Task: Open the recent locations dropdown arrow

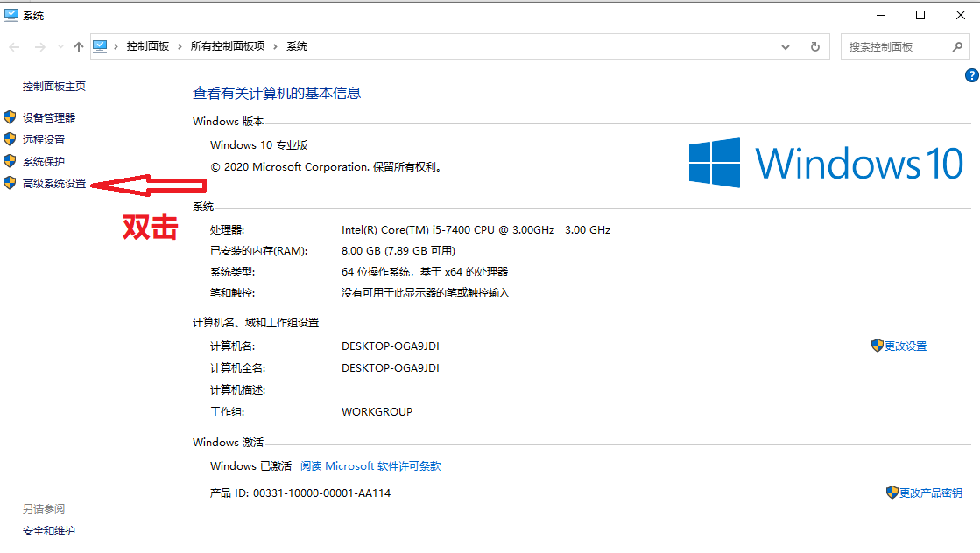Action: click(x=60, y=46)
